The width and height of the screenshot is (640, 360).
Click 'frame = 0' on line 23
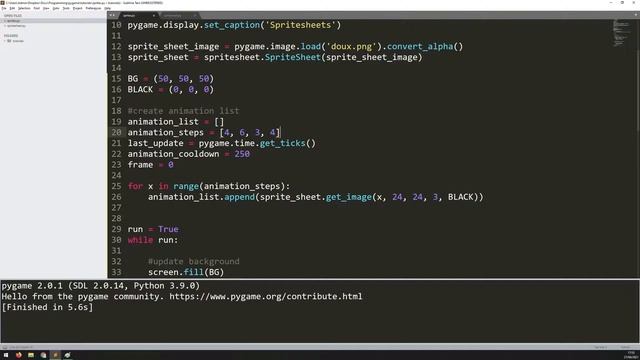[x=150, y=164]
